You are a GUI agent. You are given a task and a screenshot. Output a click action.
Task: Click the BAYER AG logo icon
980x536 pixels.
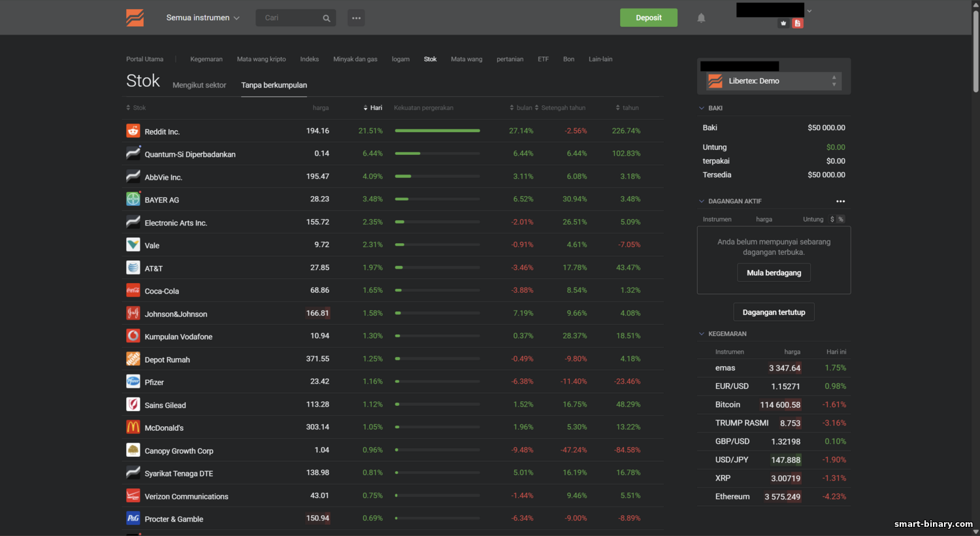click(x=133, y=199)
